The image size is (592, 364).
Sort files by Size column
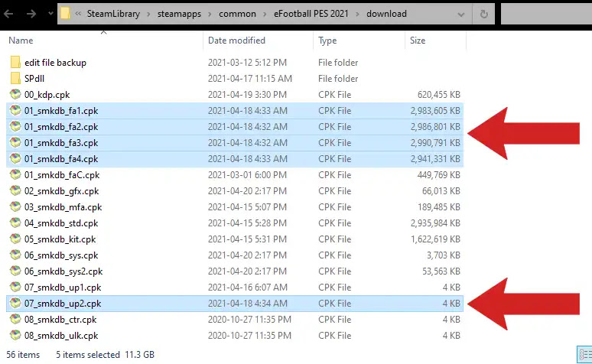coord(418,41)
